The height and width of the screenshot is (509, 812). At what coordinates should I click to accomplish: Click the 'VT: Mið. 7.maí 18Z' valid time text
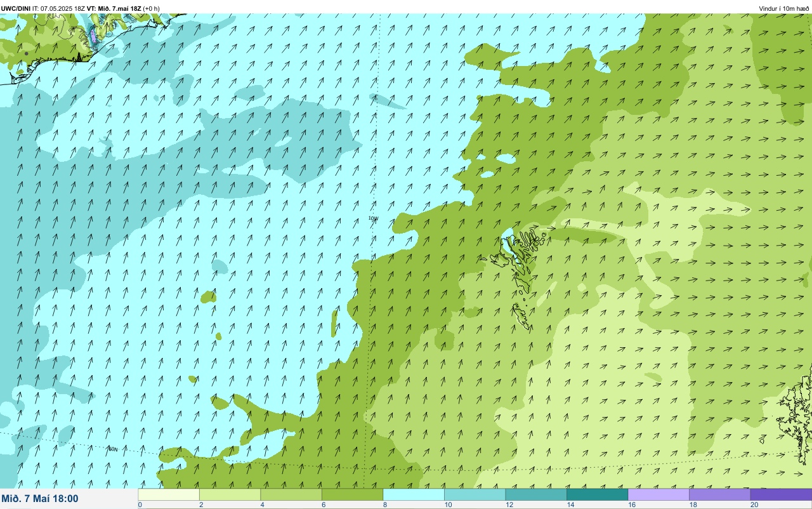(114, 8)
